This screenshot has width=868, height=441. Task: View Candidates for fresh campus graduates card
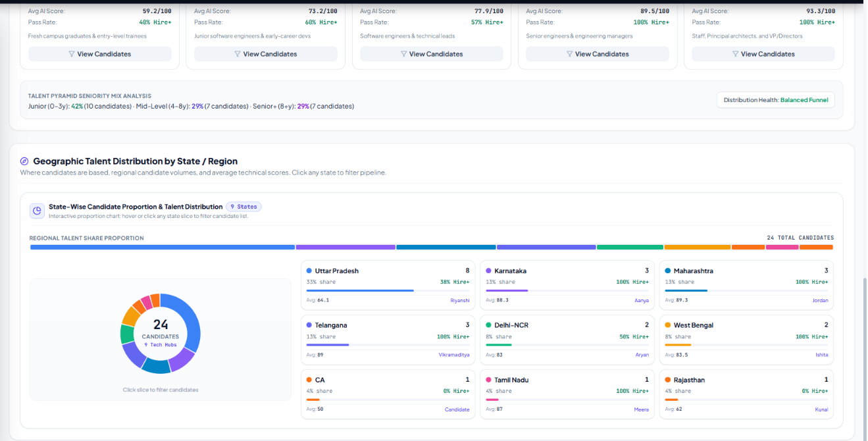click(100, 54)
